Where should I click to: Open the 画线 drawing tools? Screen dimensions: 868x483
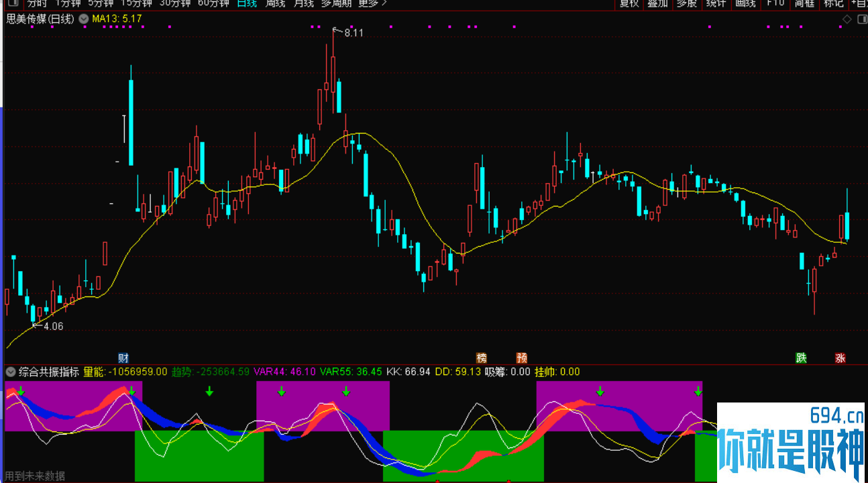tap(745, 3)
